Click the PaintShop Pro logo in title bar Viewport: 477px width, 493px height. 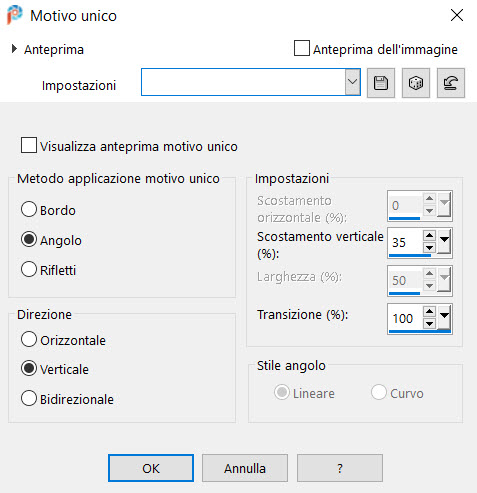15,15
